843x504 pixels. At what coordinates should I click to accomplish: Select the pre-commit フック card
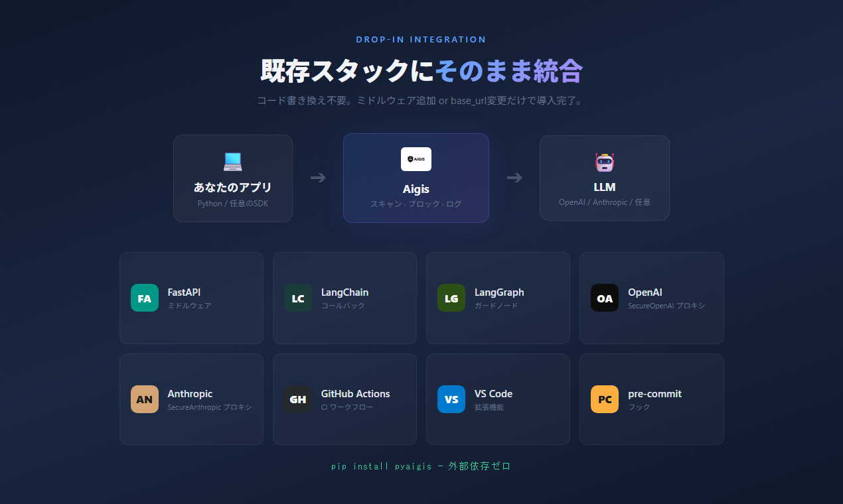[x=652, y=399]
